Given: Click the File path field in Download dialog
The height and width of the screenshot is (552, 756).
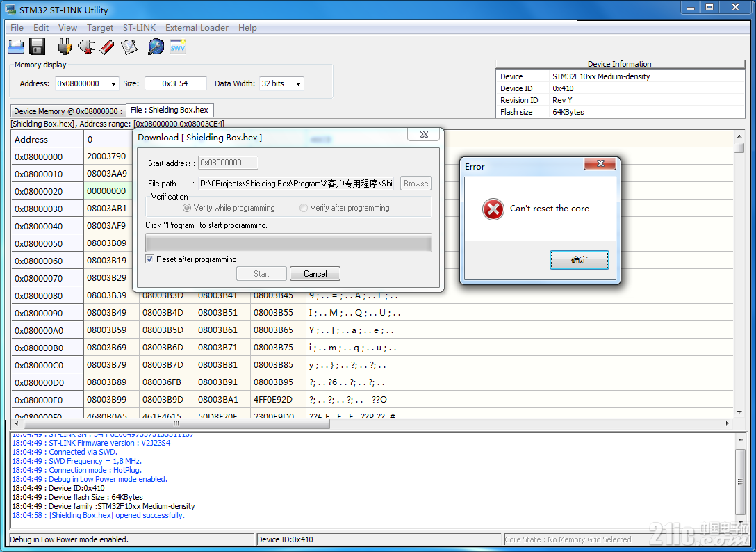Looking at the screenshot, I should [296, 184].
